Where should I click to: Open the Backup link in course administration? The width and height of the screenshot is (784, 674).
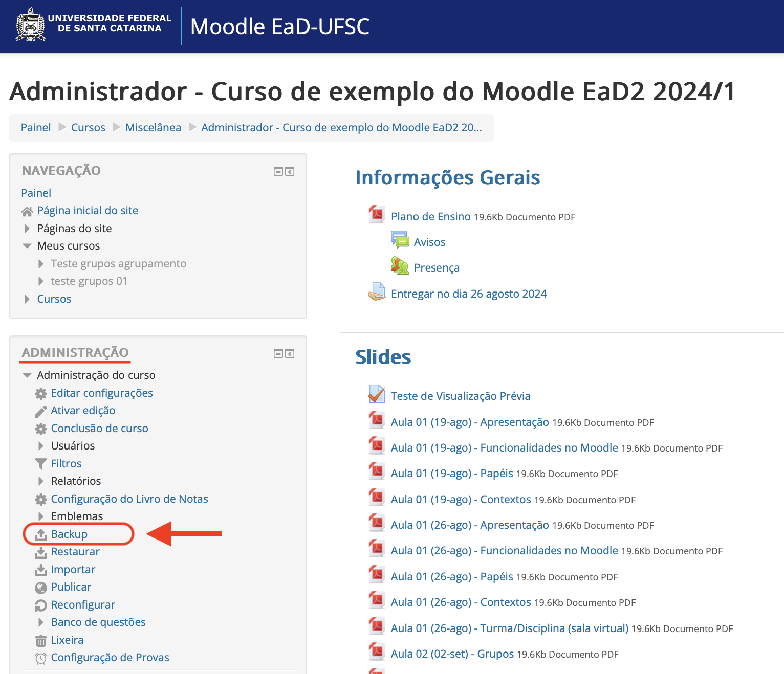click(x=69, y=534)
